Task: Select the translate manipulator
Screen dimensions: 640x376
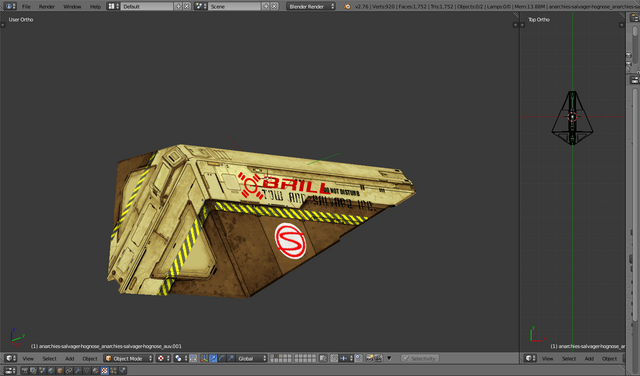Action: (x=213, y=358)
